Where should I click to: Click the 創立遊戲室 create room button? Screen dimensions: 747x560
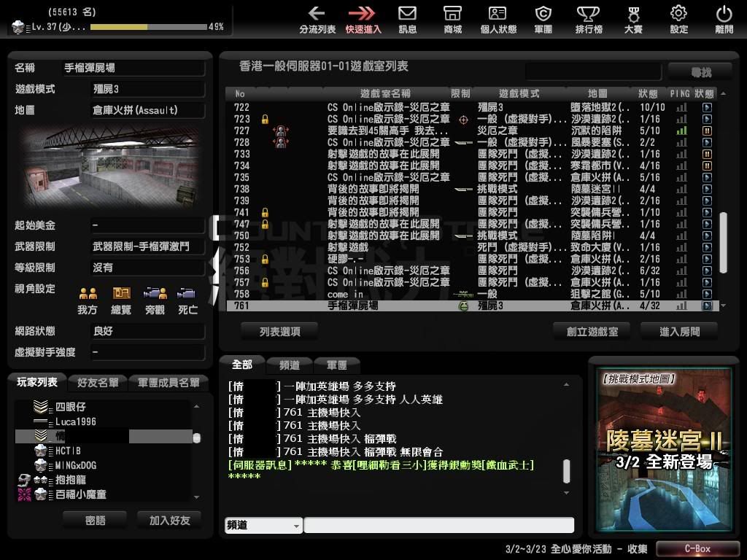click(x=592, y=331)
